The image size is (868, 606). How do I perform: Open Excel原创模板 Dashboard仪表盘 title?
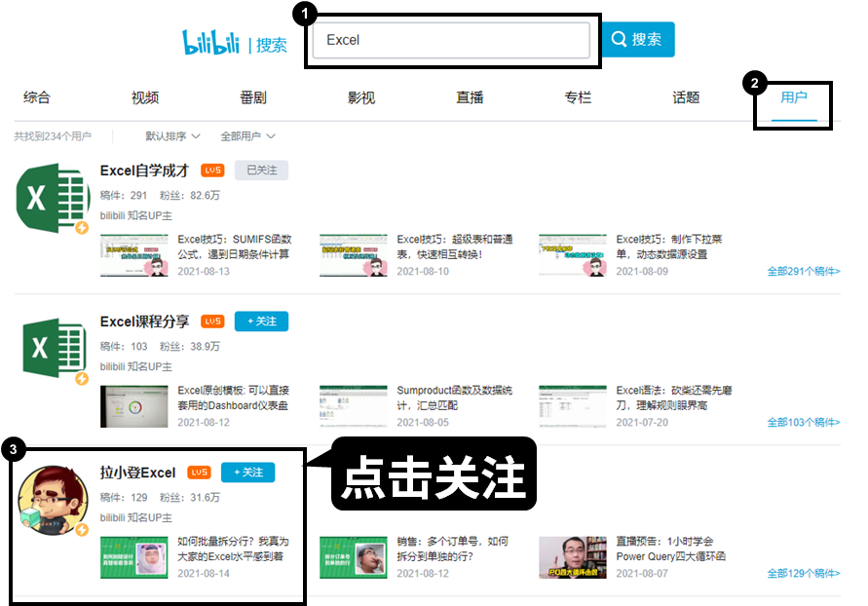(233, 398)
